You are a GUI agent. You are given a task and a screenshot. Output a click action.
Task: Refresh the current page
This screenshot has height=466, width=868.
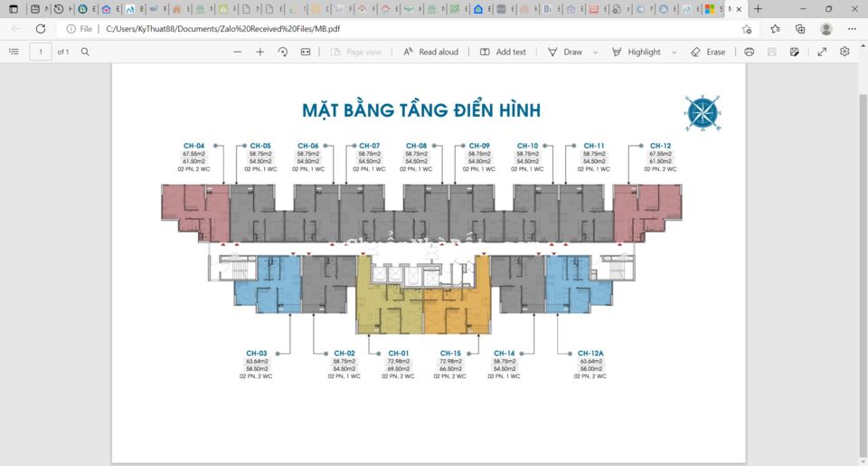[x=41, y=29]
